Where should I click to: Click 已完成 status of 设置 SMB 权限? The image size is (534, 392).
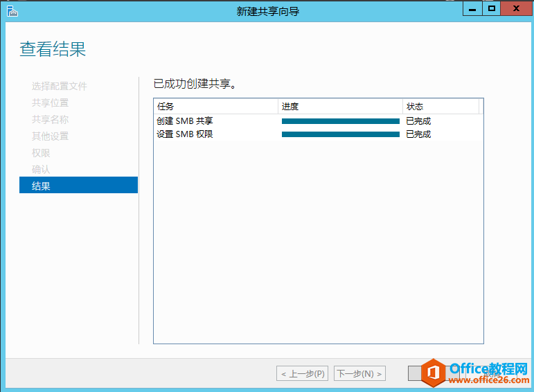(x=418, y=134)
